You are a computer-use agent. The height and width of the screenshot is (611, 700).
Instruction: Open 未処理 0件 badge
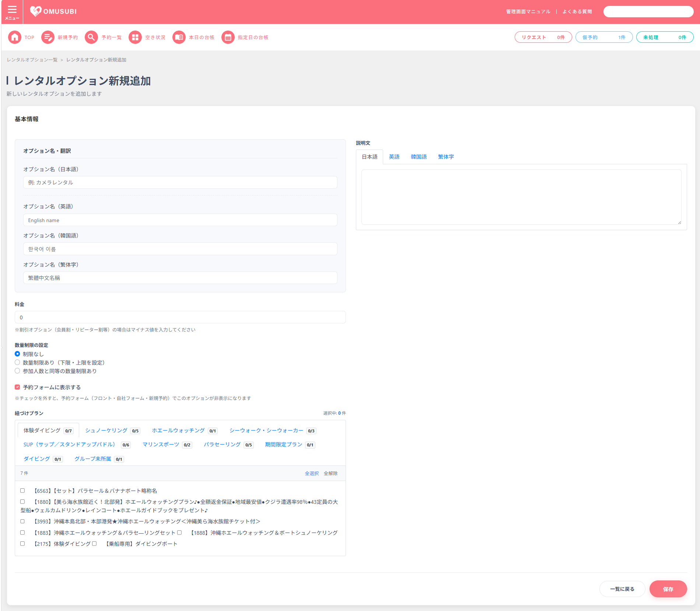665,37
